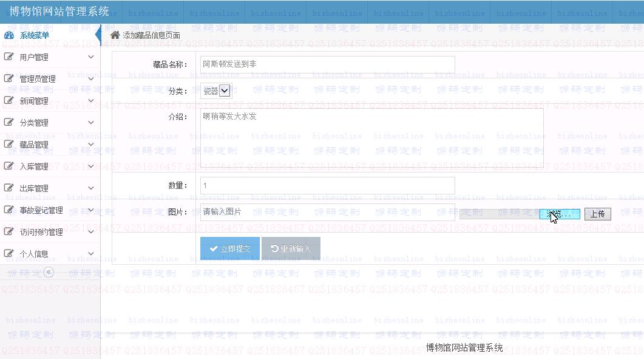Image resolution: width=644 pixels, height=359 pixels.
Task: Open the 分类管理 menu item
Action: tap(50, 123)
